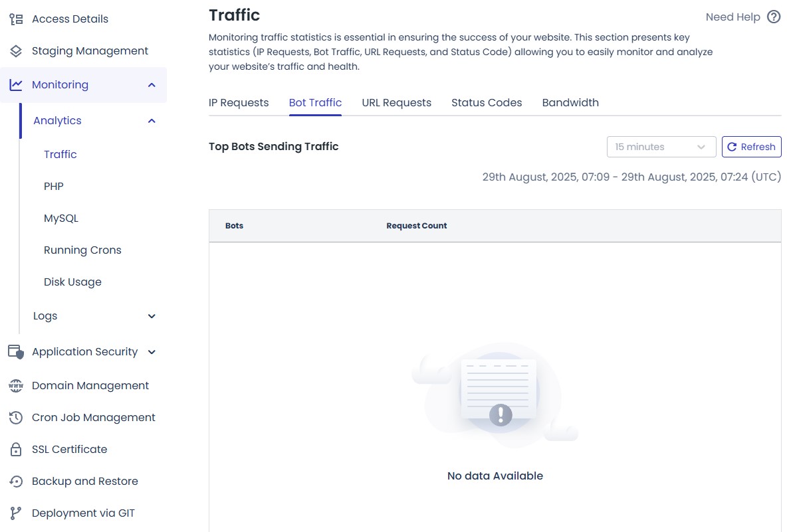Screen dimensions: 789x532
Task: Click the Access Details icon
Action: pyautogui.click(x=15, y=19)
